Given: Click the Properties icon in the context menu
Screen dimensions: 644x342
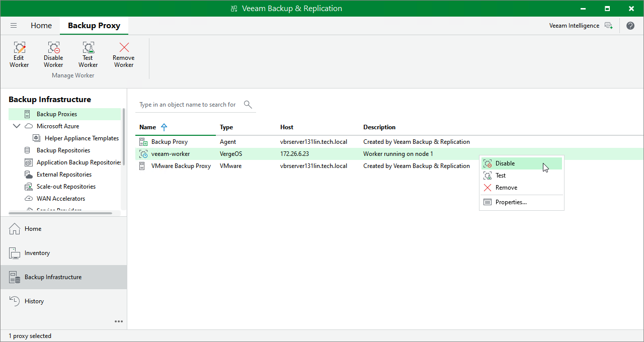Looking at the screenshot, I should tap(488, 202).
